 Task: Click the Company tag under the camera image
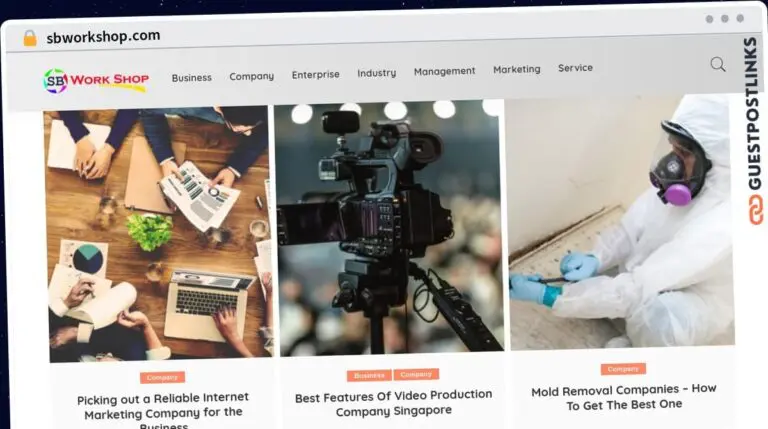point(416,374)
